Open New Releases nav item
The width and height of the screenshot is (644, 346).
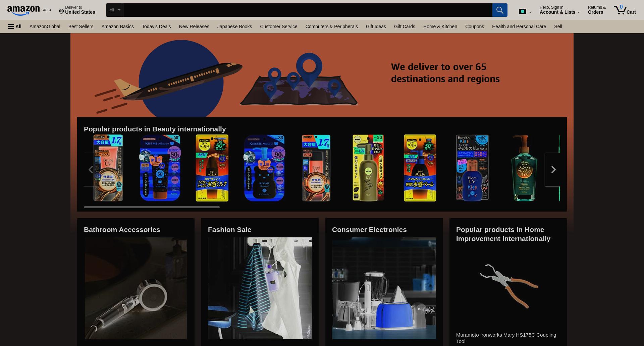(x=194, y=26)
